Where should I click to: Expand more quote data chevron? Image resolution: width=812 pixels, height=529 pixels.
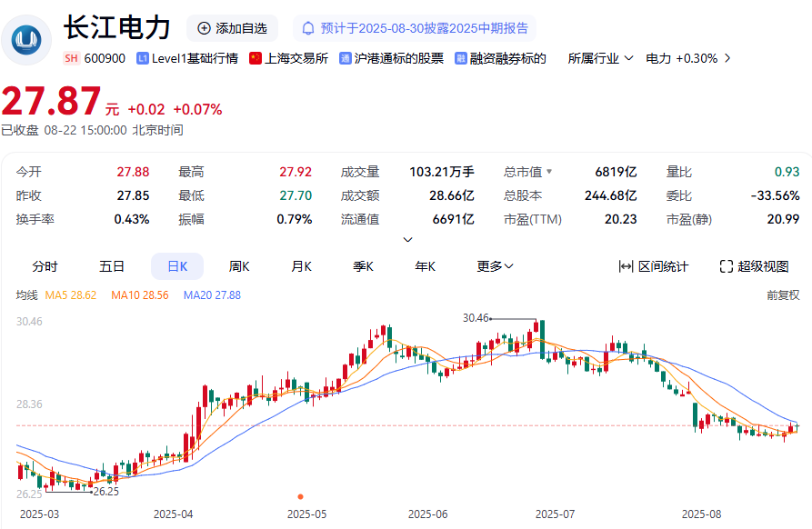click(x=407, y=240)
